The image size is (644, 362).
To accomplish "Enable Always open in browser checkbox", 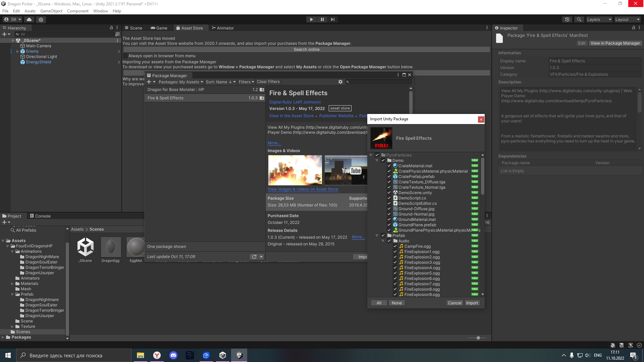I will coord(125,56).
